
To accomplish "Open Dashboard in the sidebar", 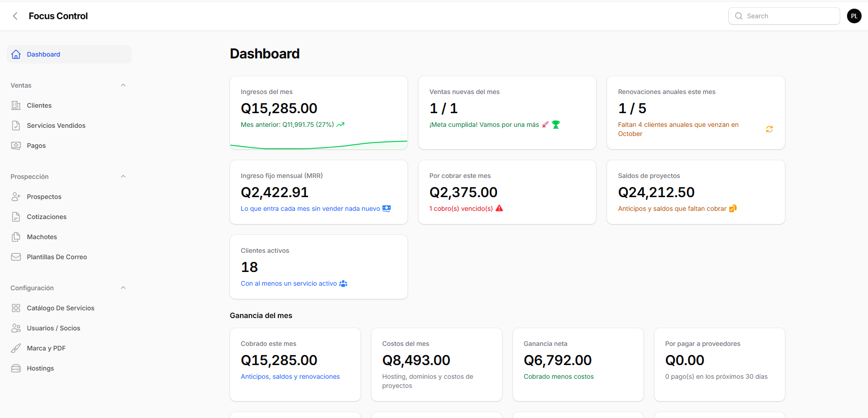I will pyautogui.click(x=69, y=54).
